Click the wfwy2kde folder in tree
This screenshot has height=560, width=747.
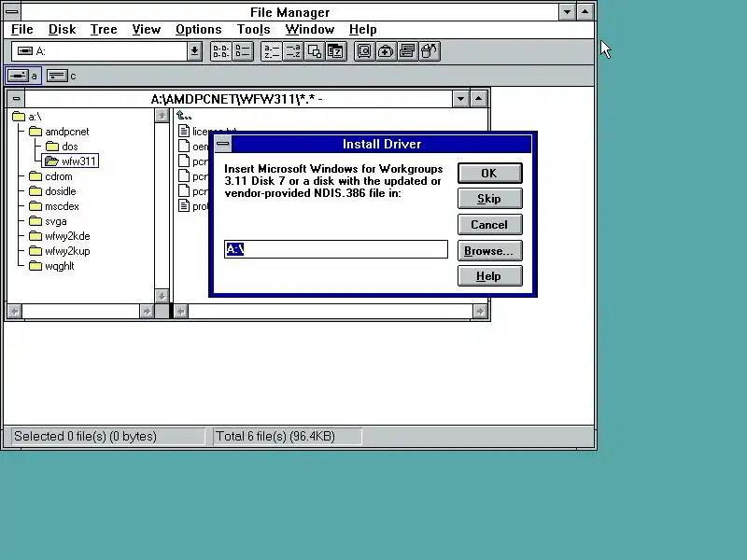click(60, 236)
